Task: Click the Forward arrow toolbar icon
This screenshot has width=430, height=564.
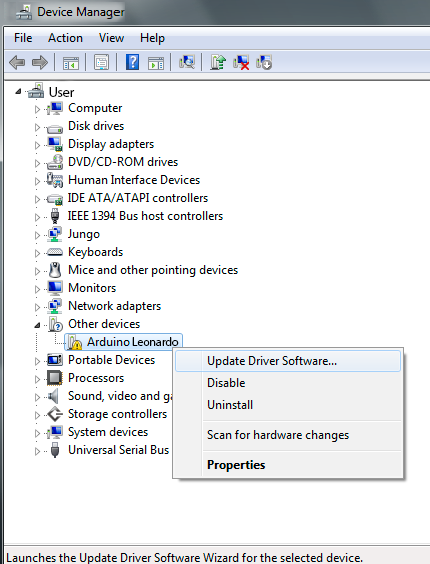Action: [x=40, y=63]
